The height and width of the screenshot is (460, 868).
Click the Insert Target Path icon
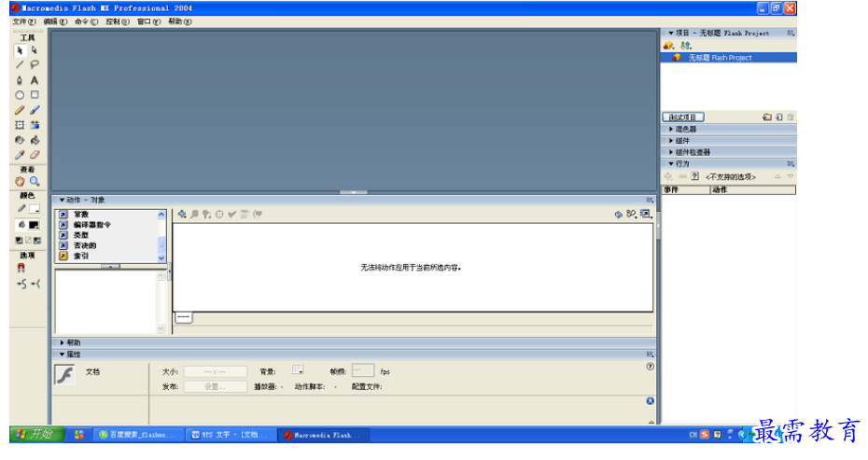(219, 215)
